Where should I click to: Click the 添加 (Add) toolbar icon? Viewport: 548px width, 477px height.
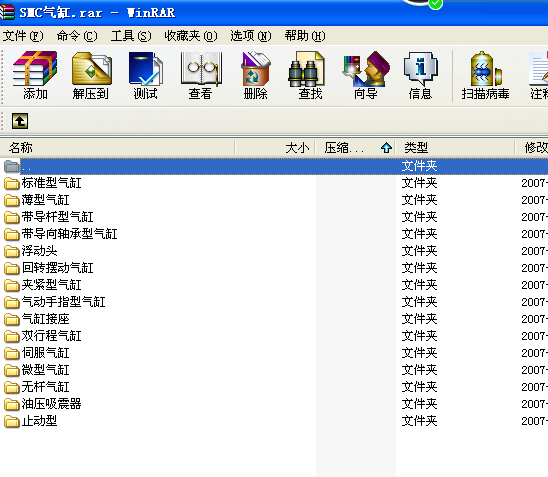pos(35,75)
